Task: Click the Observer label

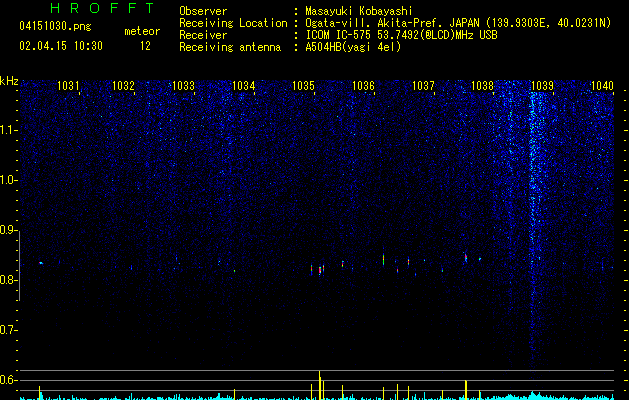Action: pyautogui.click(x=203, y=11)
